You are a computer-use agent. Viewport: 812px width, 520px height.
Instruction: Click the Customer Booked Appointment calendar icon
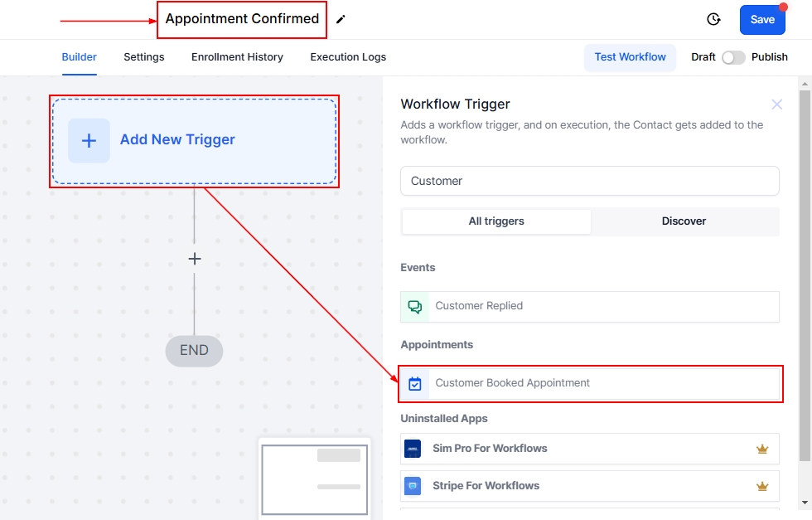[x=415, y=383]
